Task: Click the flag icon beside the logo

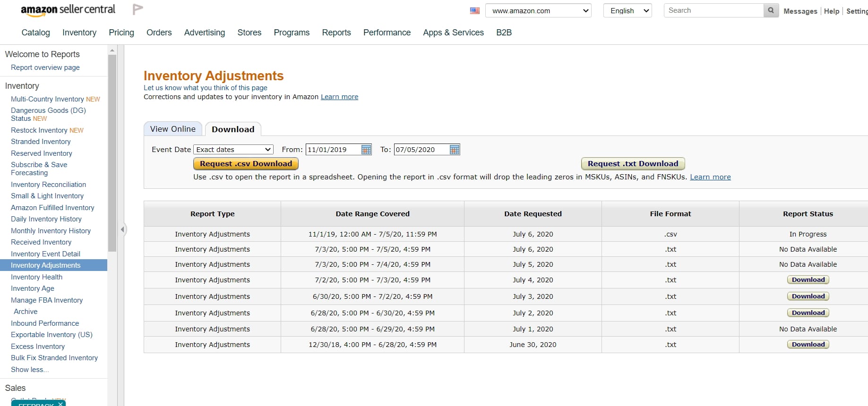Action: pos(138,9)
